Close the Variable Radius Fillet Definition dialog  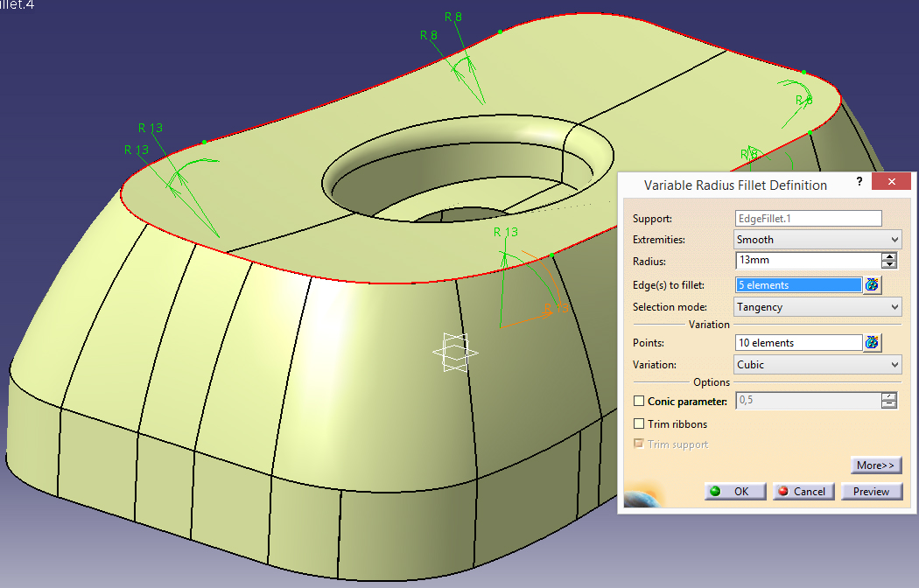pyautogui.click(x=890, y=182)
